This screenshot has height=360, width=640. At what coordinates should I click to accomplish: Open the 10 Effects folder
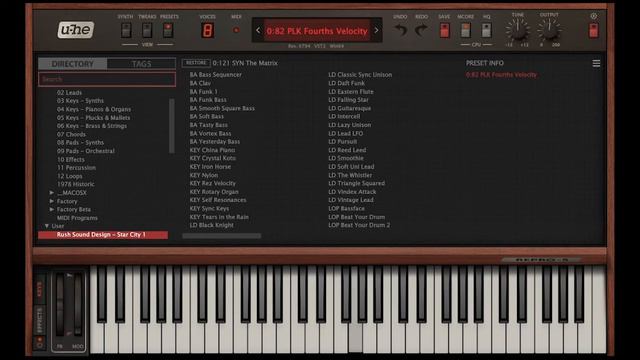tap(71, 160)
